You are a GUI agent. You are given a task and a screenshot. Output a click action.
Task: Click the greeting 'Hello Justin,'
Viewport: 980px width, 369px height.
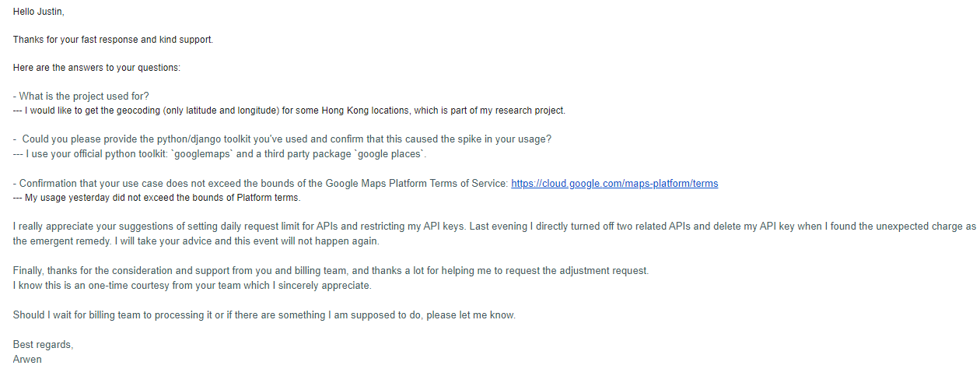[40, 12]
